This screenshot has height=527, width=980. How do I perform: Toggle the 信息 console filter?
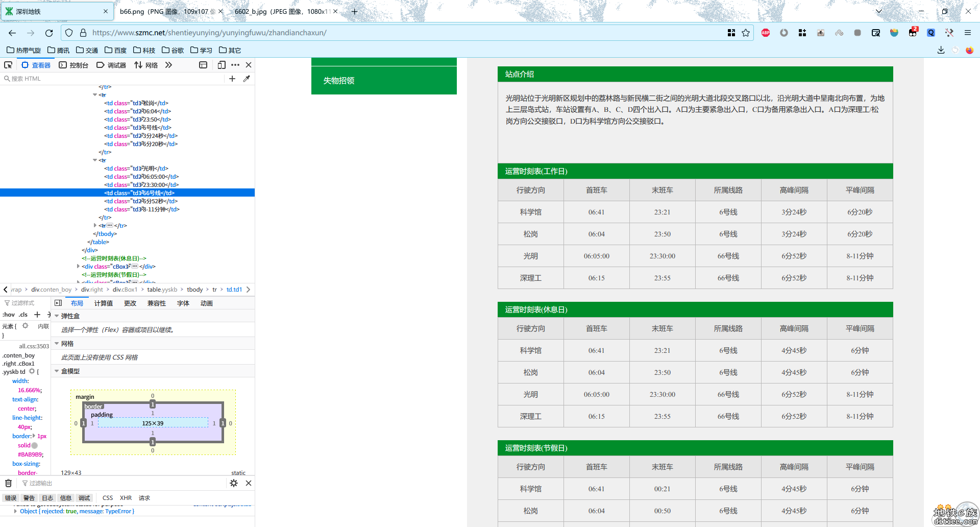click(66, 498)
